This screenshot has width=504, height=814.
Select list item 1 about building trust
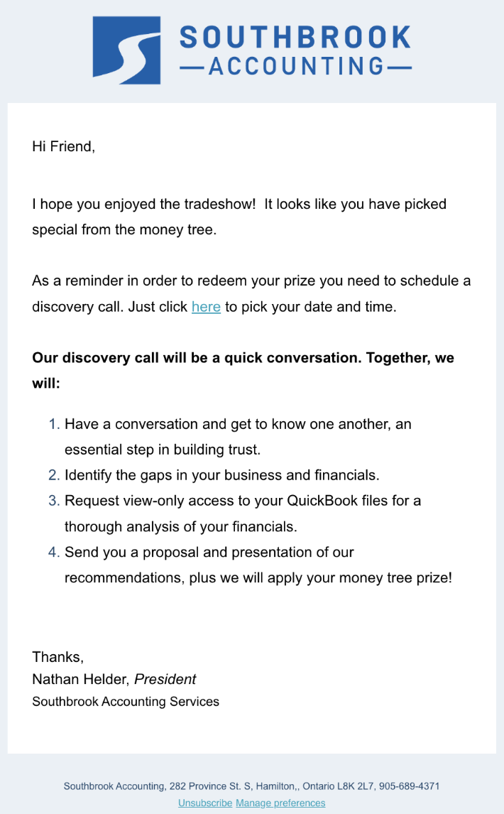tap(238, 424)
